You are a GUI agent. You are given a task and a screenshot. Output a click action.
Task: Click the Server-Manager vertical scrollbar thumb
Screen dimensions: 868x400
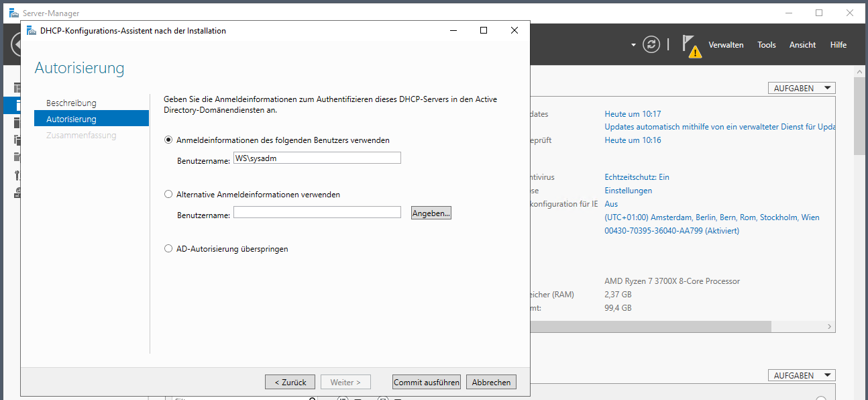[x=861, y=116]
